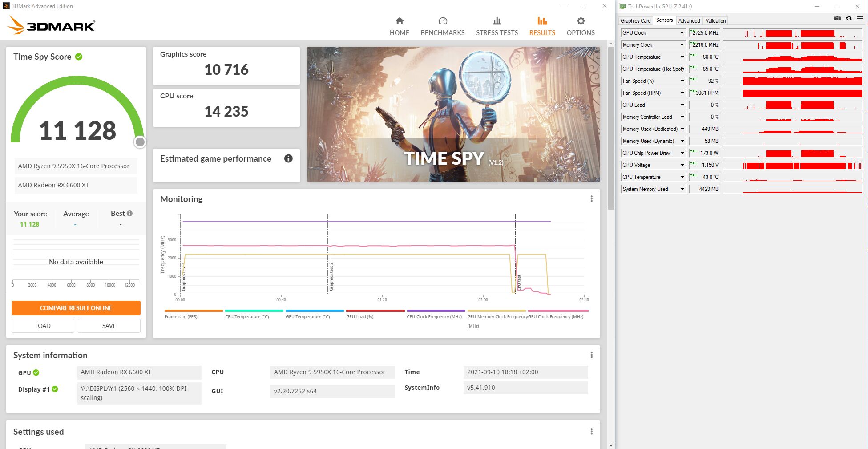Click the Time Spy gauge end marker
The width and height of the screenshot is (868, 449).
[140, 142]
